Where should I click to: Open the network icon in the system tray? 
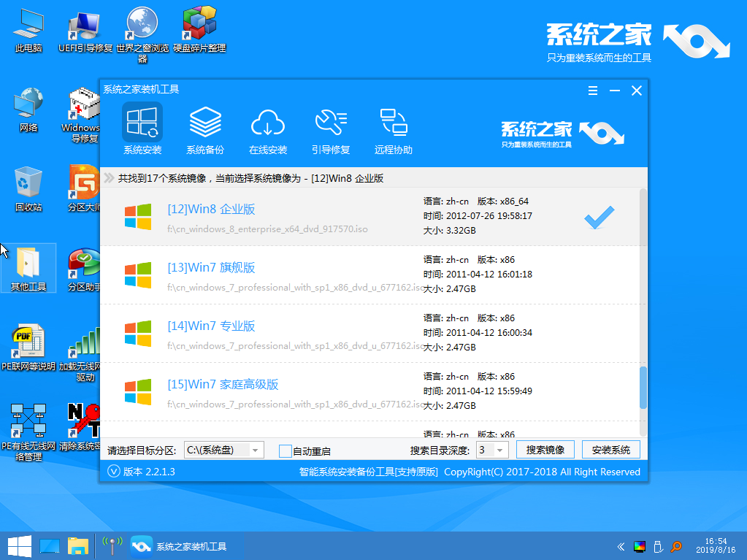113,545
